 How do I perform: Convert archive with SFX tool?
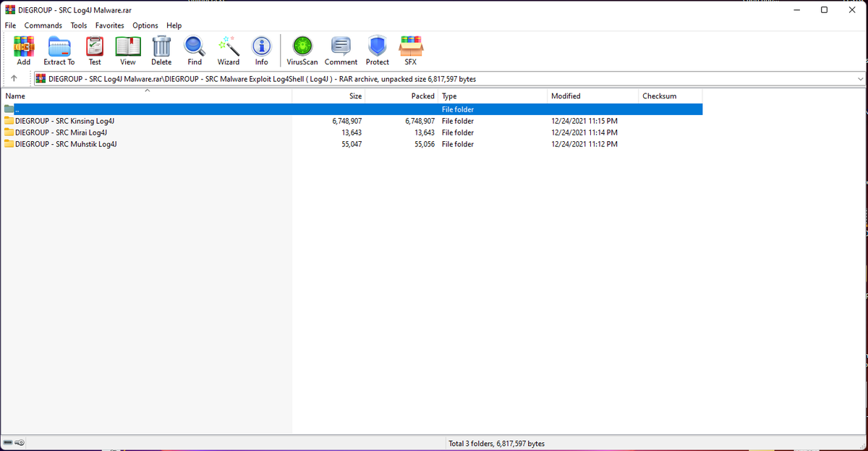[x=411, y=46]
